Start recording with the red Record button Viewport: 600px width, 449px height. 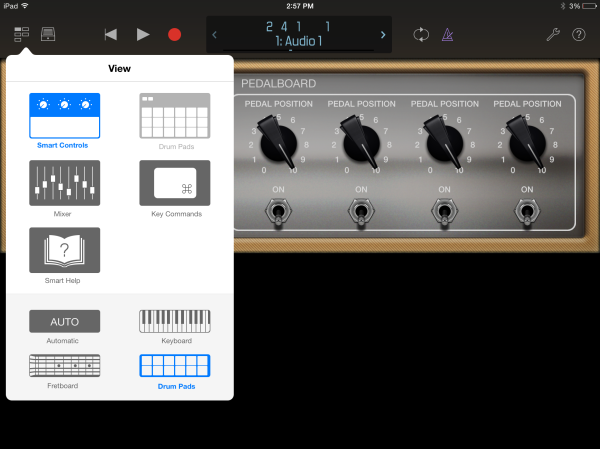pyautogui.click(x=174, y=34)
